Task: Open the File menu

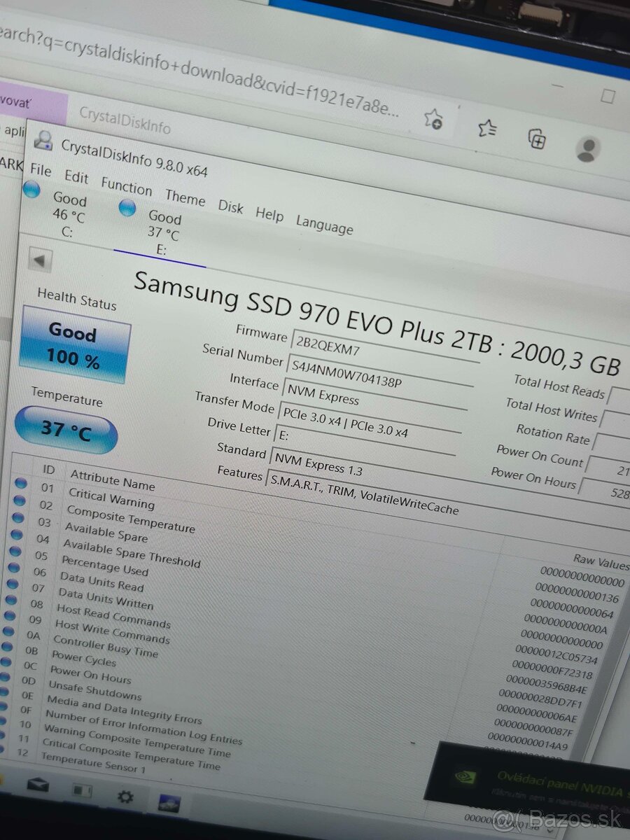Action: pyautogui.click(x=41, y=170)
